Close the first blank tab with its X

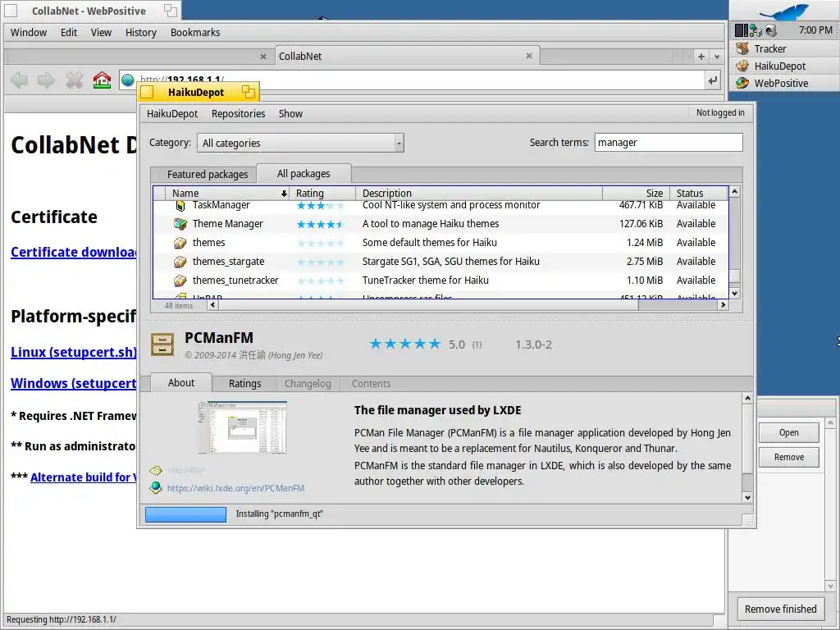pos(263,57)
